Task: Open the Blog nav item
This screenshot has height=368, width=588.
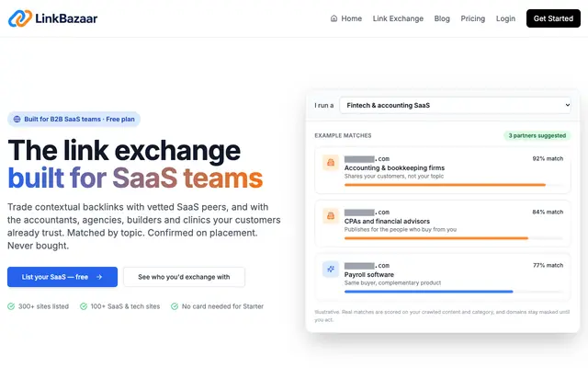Action: coord(442,18)
